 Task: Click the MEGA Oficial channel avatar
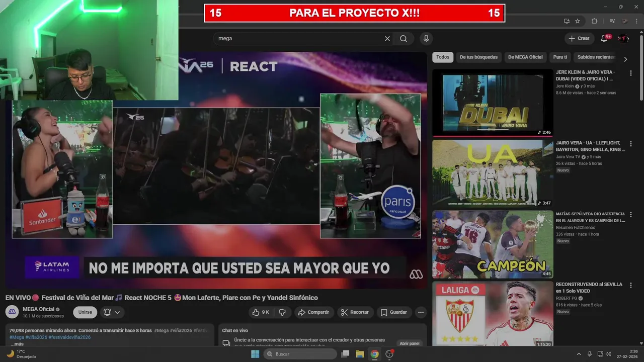(12, 312)
